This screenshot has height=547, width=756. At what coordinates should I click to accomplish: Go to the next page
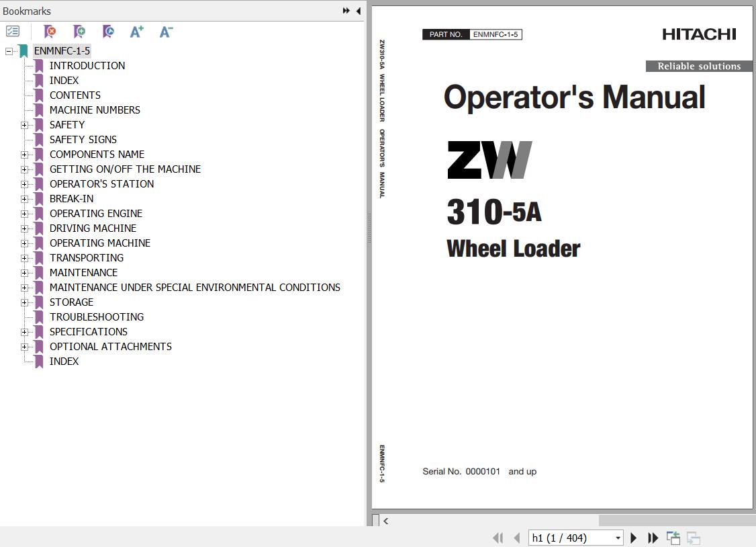[x=634, y=538]
